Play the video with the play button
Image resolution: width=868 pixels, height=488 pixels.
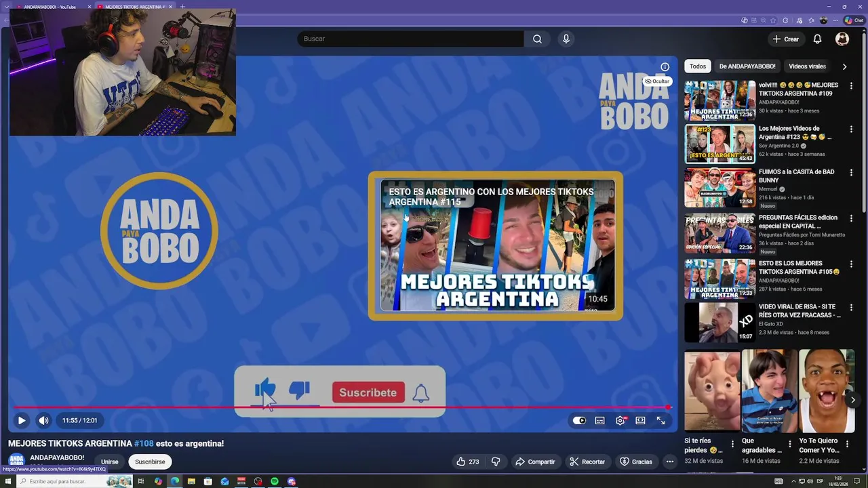[x=22, y=420]
